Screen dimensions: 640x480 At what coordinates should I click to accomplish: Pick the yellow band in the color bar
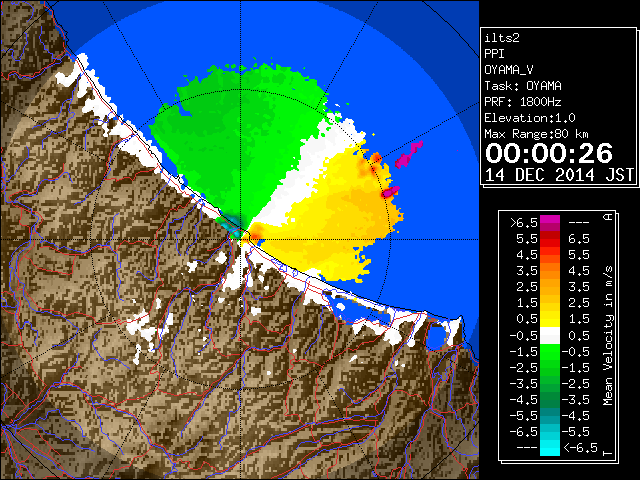[550, 319]
